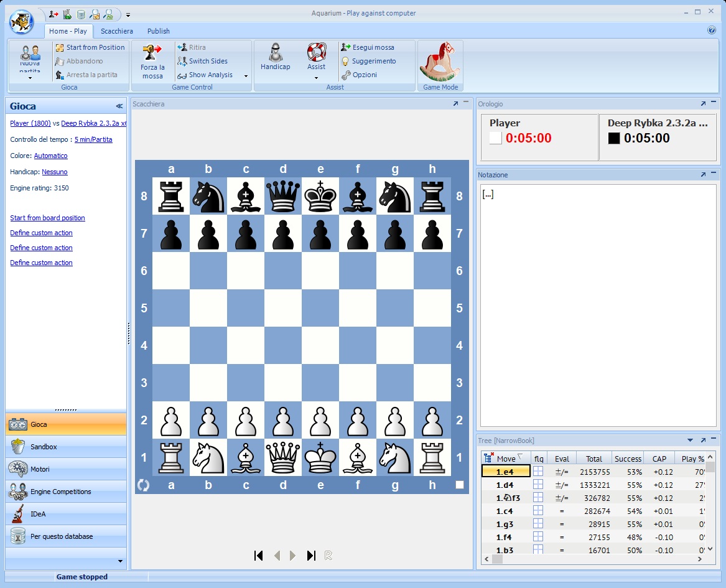Screen dimensions: 726x588
Task: Open the Player (1800) link
Action: [x=30, y=123]
